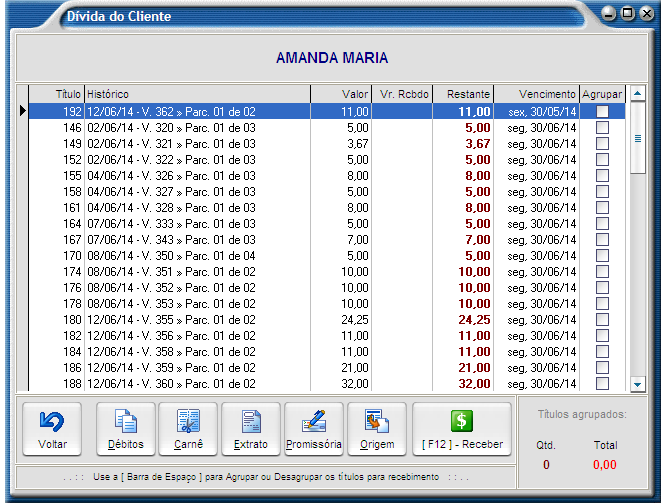Select row 07/06/14 - V. 343 entry

[x=327, y=240]
